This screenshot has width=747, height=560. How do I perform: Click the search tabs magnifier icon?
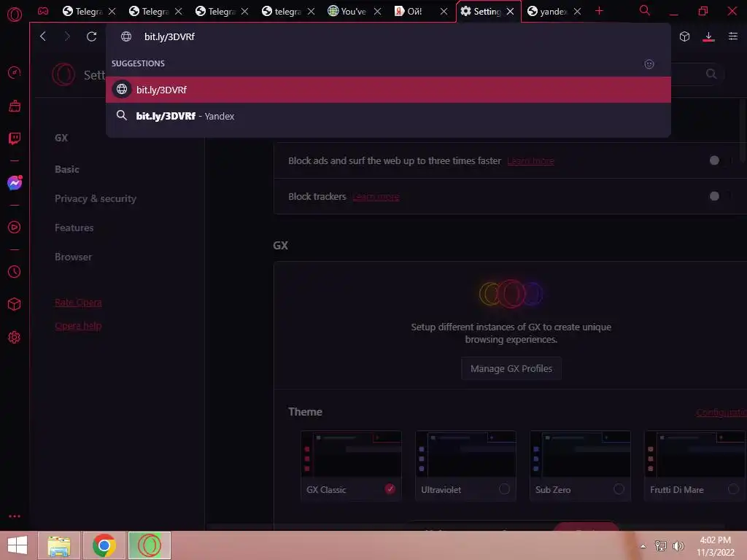645,10
